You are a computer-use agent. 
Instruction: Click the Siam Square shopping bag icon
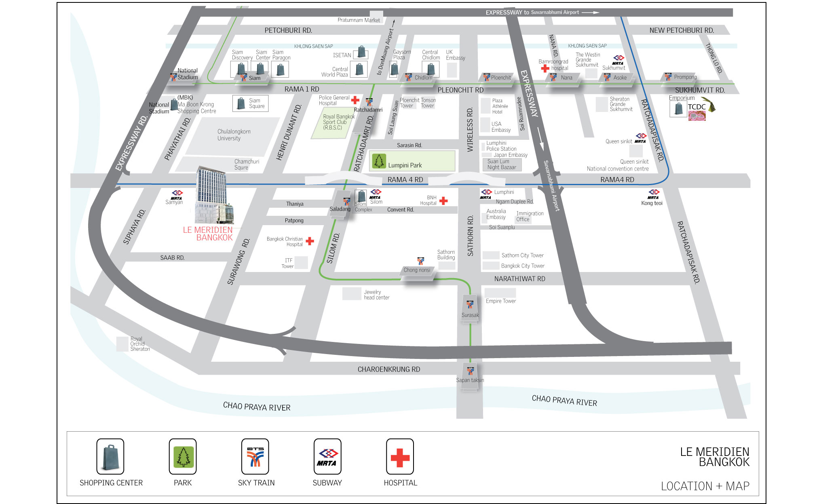point(241,103)
